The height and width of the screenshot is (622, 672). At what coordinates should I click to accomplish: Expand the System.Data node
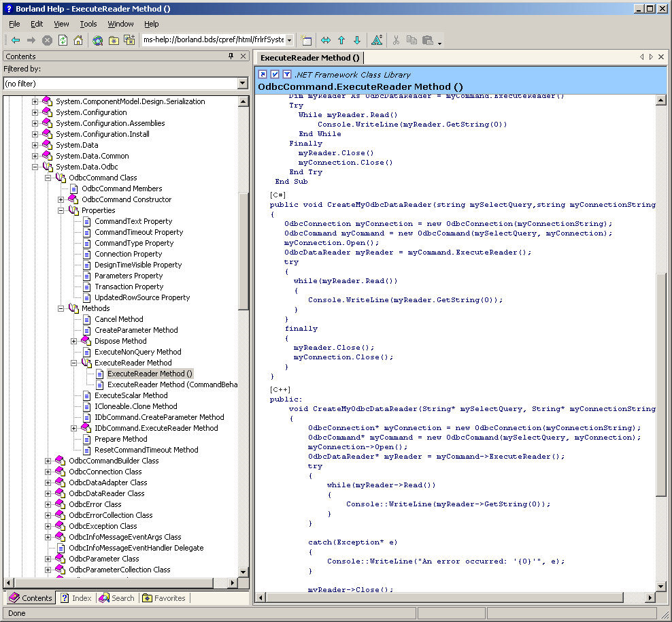tap(35, 145)
